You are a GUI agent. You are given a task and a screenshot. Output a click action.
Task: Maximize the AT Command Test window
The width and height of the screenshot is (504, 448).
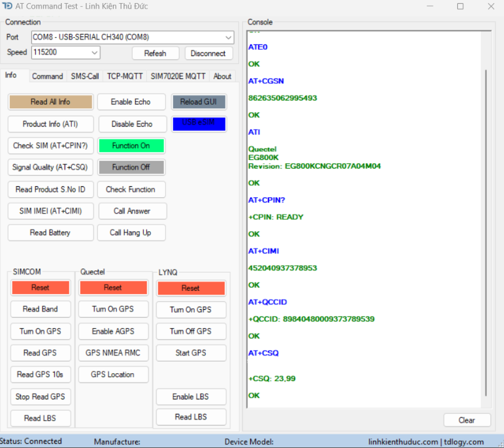coord(460,7)
